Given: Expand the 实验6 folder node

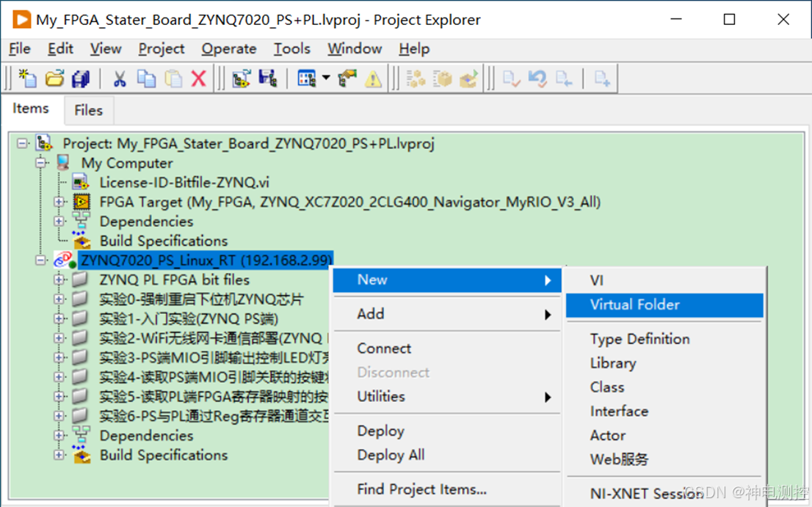Looking at the screenshot, I should (x=59, y=416).
